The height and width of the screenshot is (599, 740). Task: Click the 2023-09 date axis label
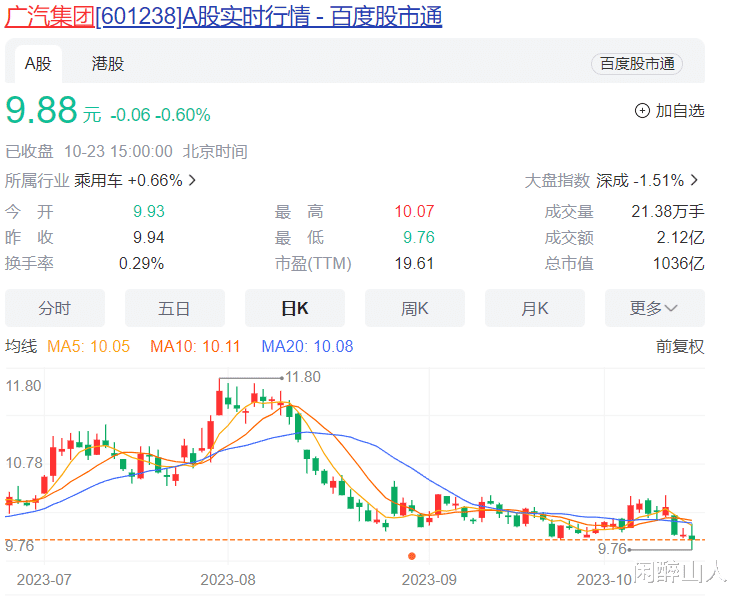coord(429,580)
